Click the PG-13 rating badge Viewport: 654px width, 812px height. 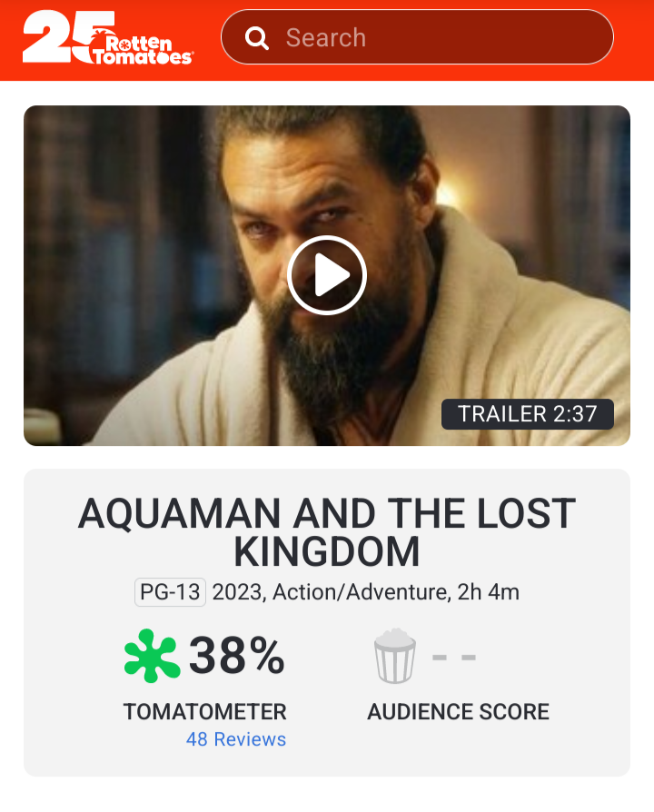point(170,593)
